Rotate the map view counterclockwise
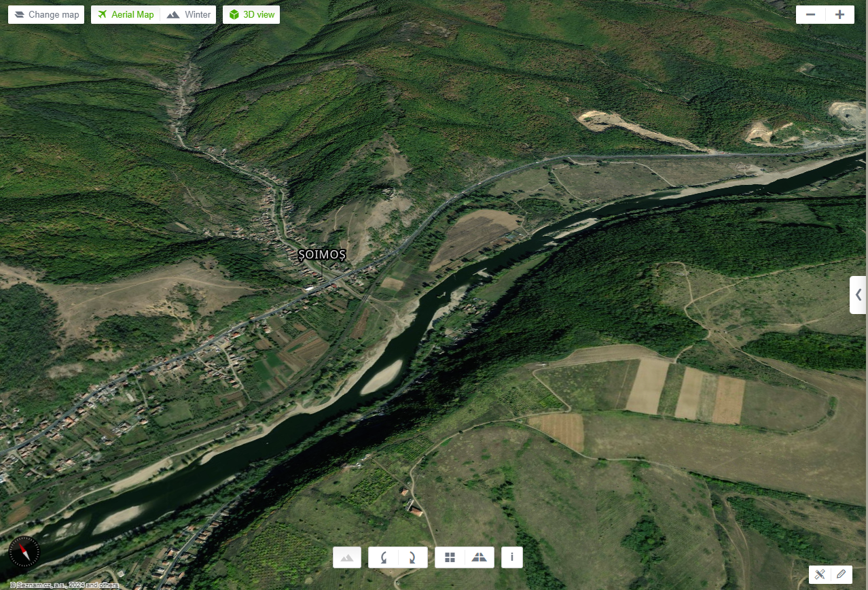868x590 pixels. (383, 557)
